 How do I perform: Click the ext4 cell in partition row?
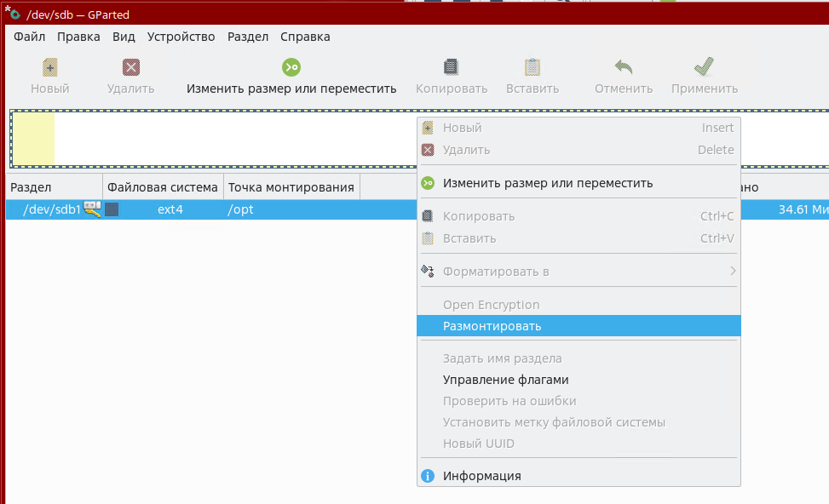point(170,209)
